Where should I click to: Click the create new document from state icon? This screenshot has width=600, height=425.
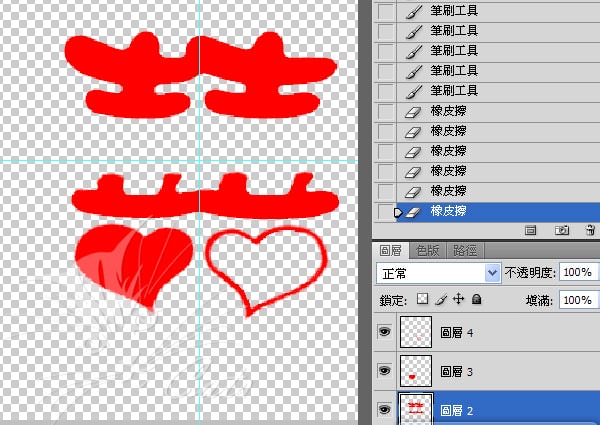[x=531, y=230]
